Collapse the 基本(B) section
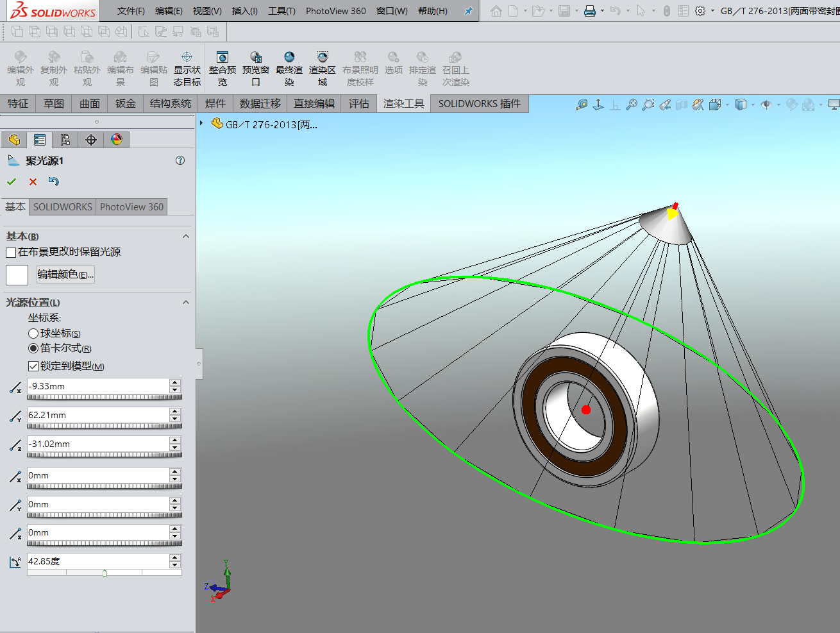The height and width of the screenshot is (633, 840). pos(185,236)
